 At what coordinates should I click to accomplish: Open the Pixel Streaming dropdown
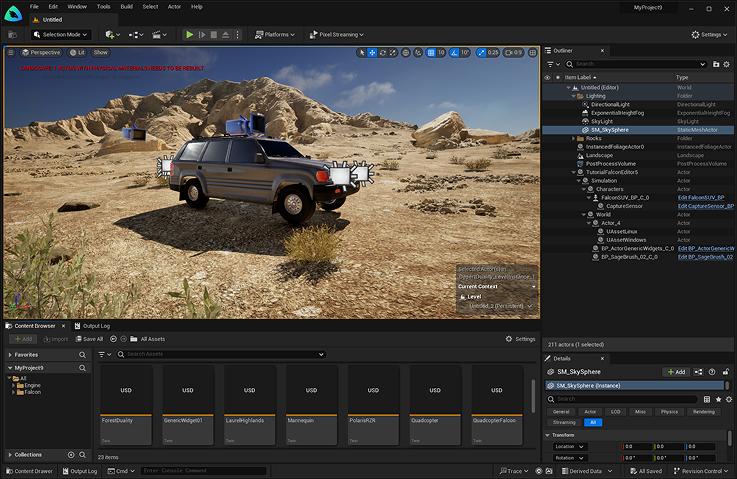(x=337, y=35)
